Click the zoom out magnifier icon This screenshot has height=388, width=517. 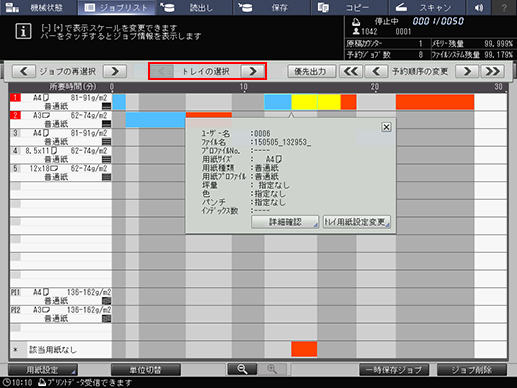[242, 369]
